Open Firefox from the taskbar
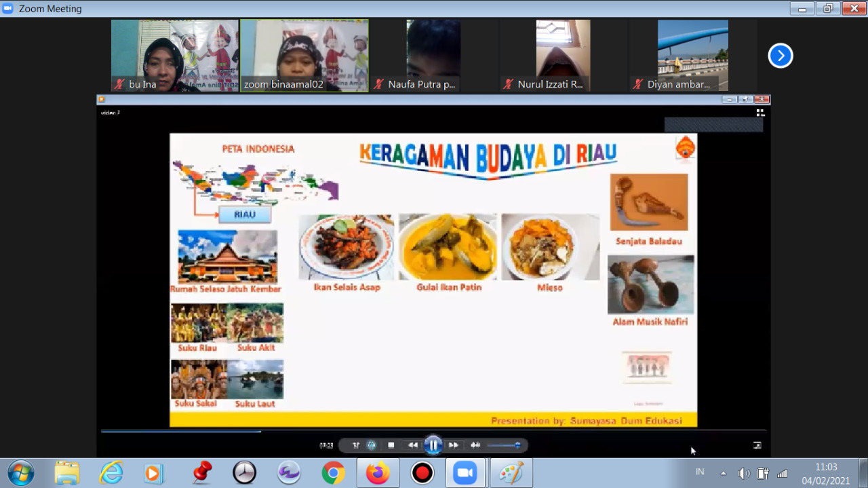The width and height of the screenshot is (868, 488). 378,472
